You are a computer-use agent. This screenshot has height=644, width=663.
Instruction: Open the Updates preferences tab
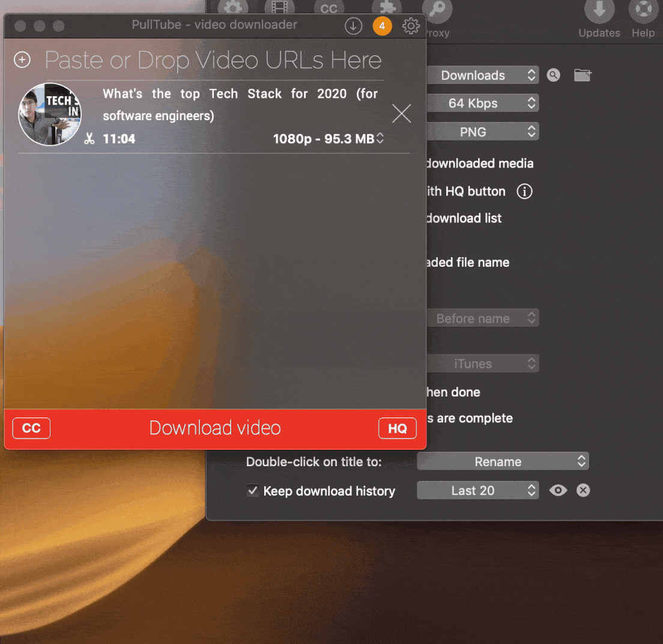click(x=599, y=20)
